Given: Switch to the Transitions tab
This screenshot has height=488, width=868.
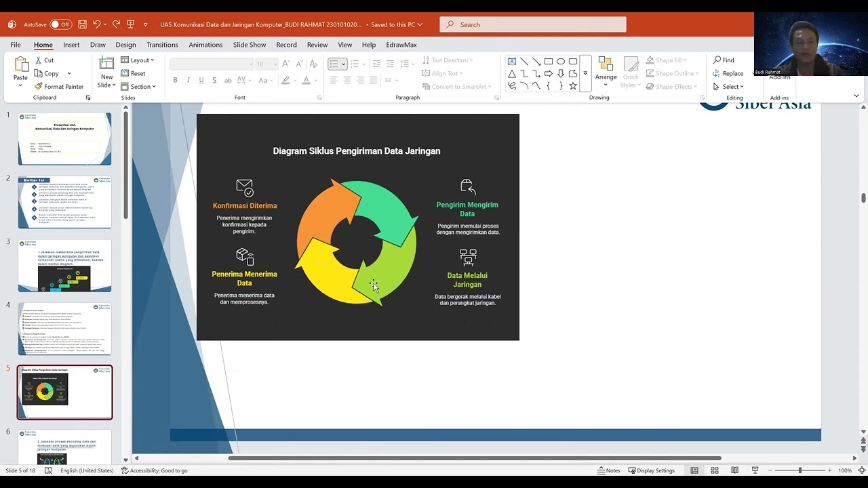Looking at the screenshot, I should [162, 45].
